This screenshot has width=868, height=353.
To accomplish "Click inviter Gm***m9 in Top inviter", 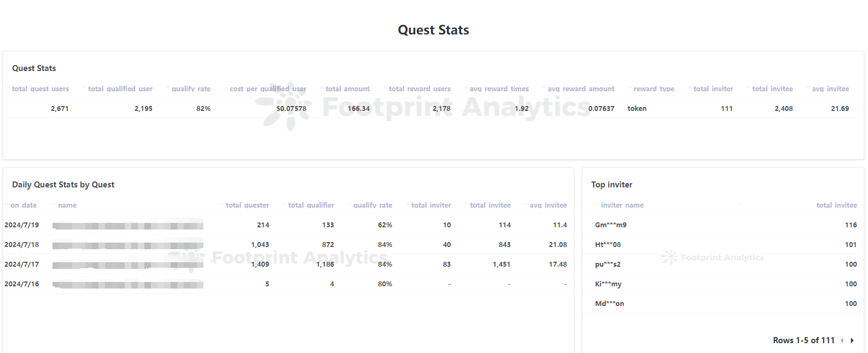I will click(x=610, y=225).
